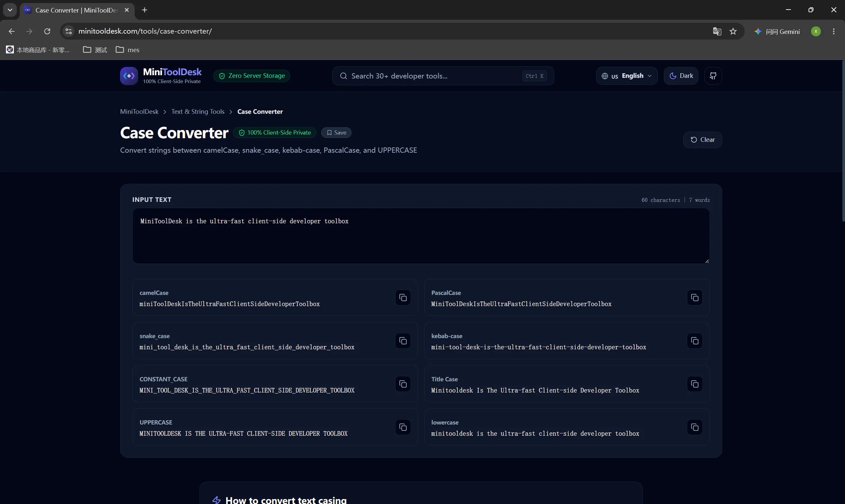845x504 pixels.
Task: Clear the input with the Clear button
Action: click(702, 140)
